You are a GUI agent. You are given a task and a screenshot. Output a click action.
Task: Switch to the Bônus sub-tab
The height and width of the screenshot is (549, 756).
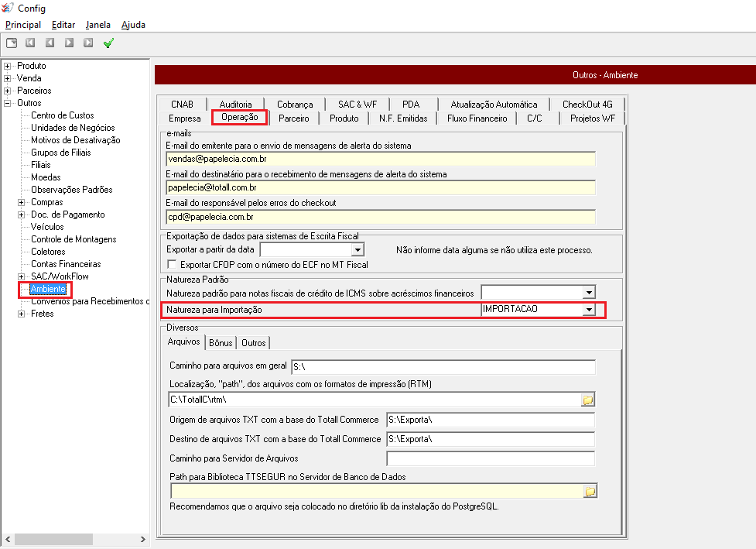pyautogui.click(x=221, y=342)
